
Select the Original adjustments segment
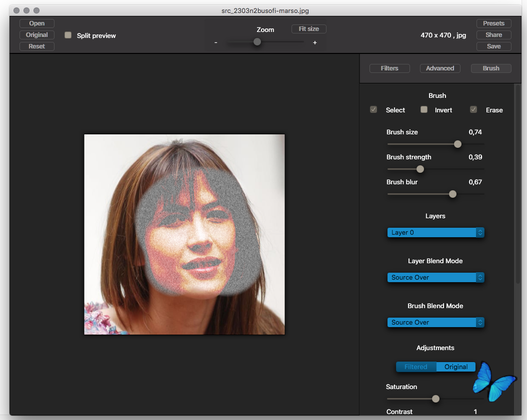point(456,367)
